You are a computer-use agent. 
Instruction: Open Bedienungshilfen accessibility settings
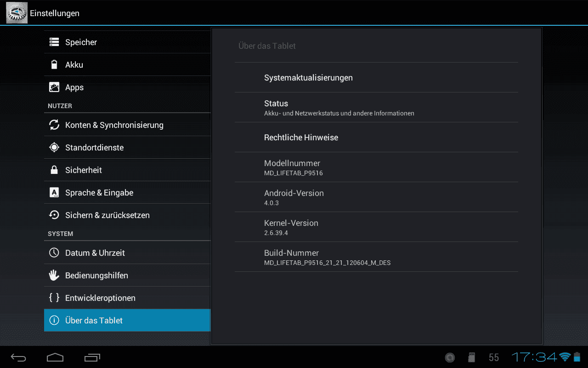(127, 276)
